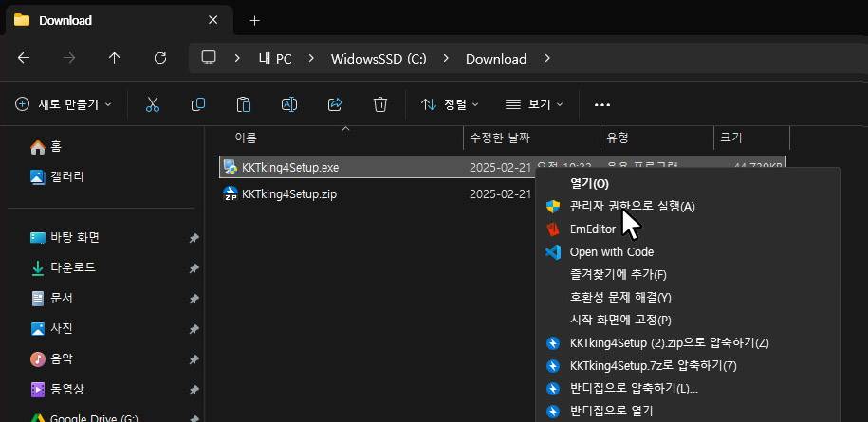Open 다운로드 folder in sidebar
Viewport: 868px width, 422px height.
pyautogui.click(x=73, y=267)
